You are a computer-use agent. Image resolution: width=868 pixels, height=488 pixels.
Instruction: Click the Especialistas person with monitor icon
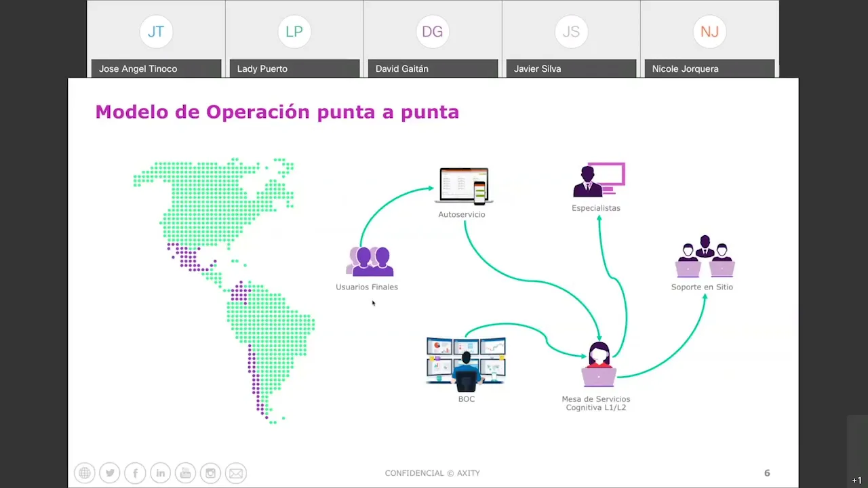[599, 180]
